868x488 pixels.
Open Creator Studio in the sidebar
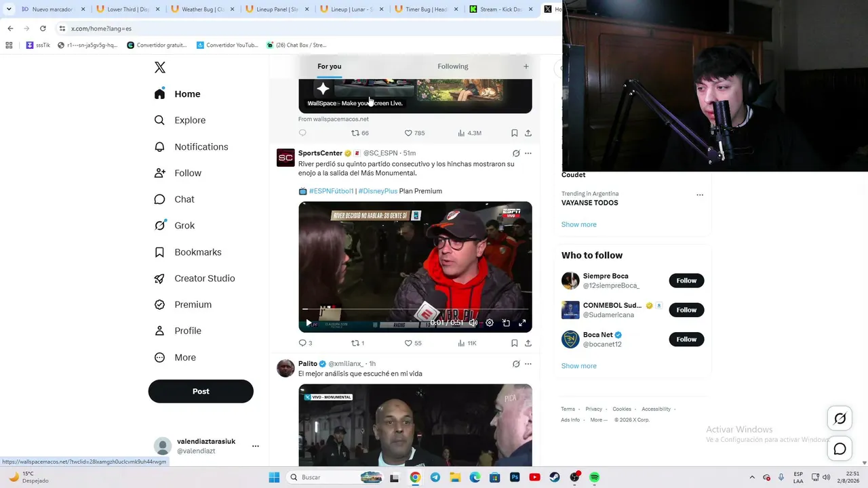tap(195, 279)
